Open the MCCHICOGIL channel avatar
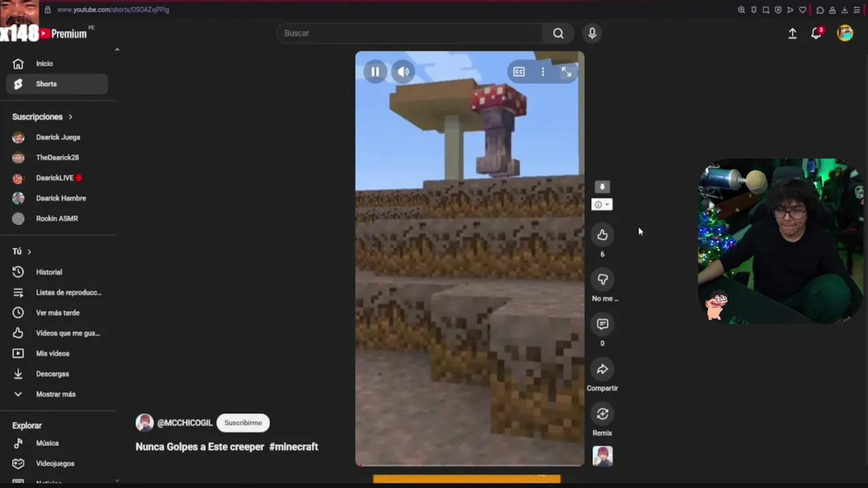Viewport: 868px width, 488px height. [144, 423]
